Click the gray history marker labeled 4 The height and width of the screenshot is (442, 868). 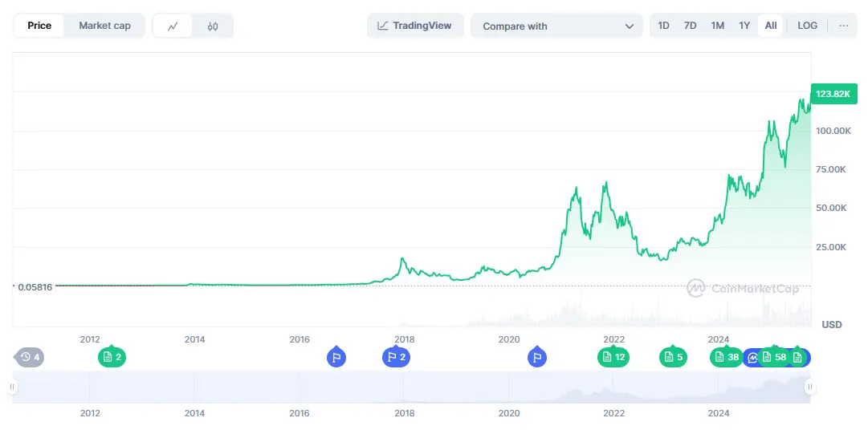[30, 357]
